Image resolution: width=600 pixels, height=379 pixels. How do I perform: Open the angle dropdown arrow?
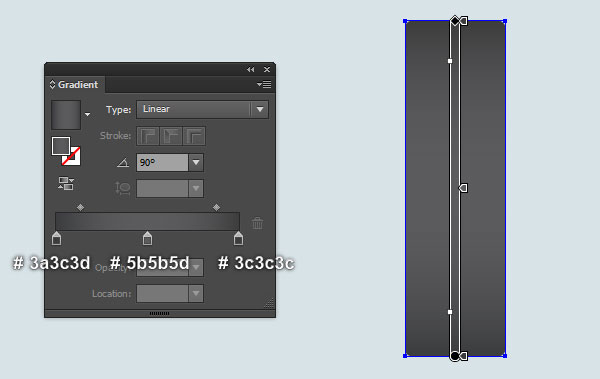[x=196, y=163]
